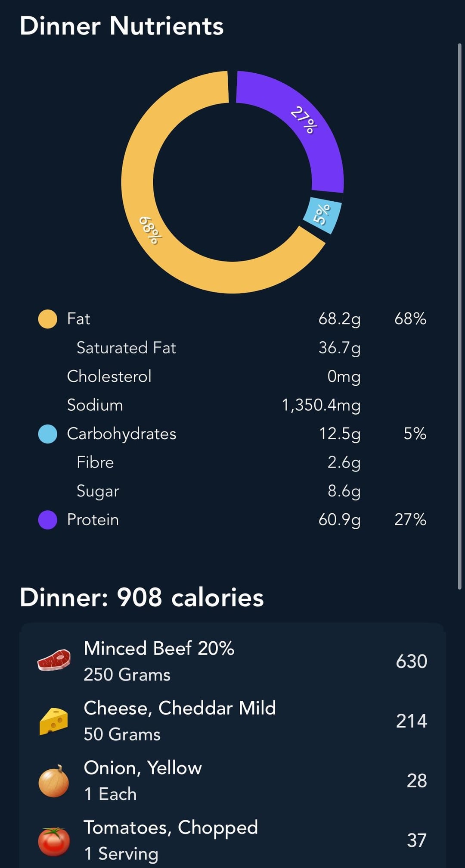Click the blue Carbohydrates legend dot
This screenshot has height=868, width=465.
pos(47,434)
